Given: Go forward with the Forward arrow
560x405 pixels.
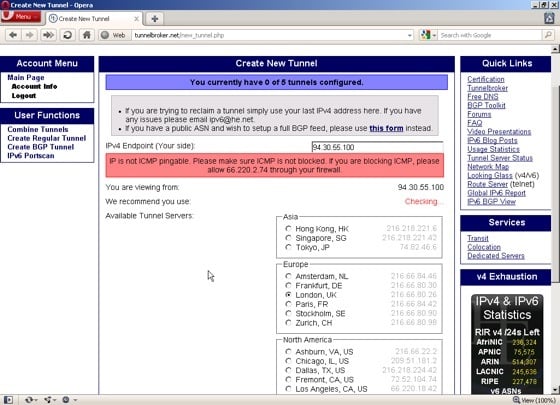Looking at the screenshot, I should click(30, 35).
